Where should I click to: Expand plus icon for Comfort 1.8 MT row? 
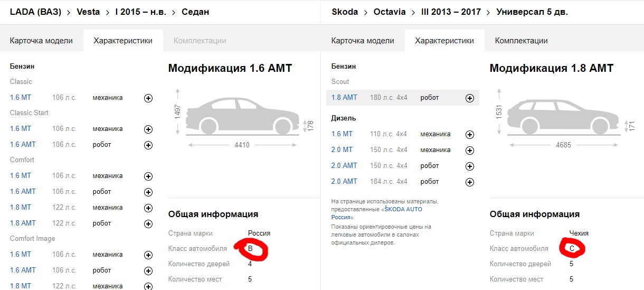[x=148, y=208]
